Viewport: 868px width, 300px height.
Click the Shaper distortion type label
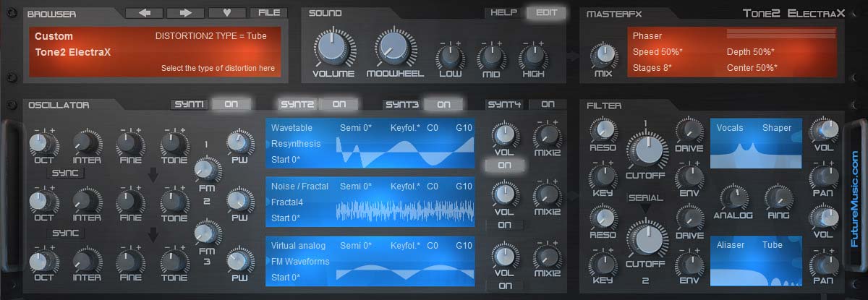(777, 128)
